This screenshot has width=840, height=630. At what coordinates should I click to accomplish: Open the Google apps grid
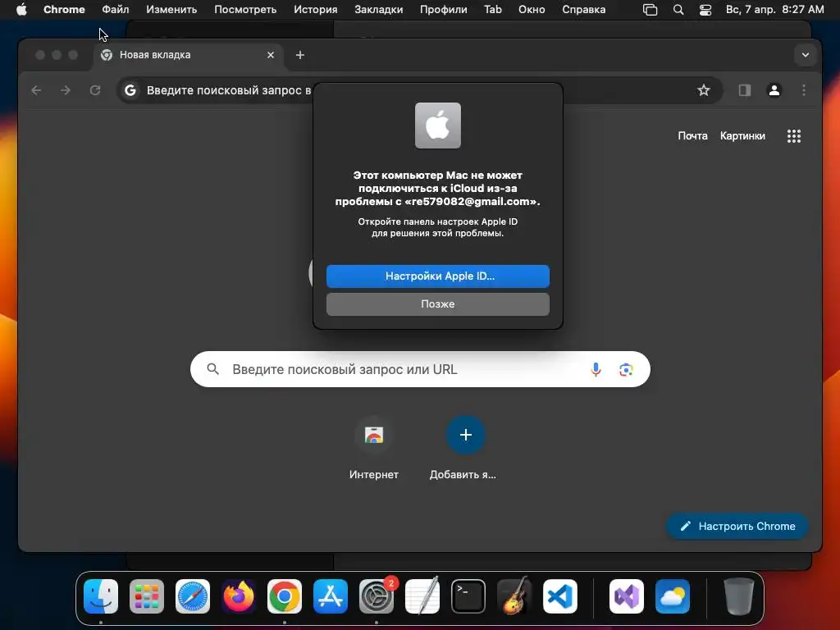point(794,136)
